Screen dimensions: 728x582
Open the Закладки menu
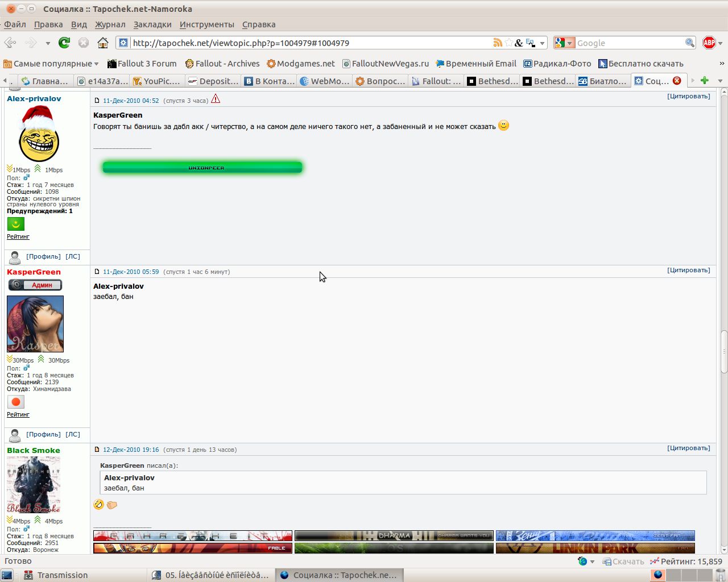(152, 24)
